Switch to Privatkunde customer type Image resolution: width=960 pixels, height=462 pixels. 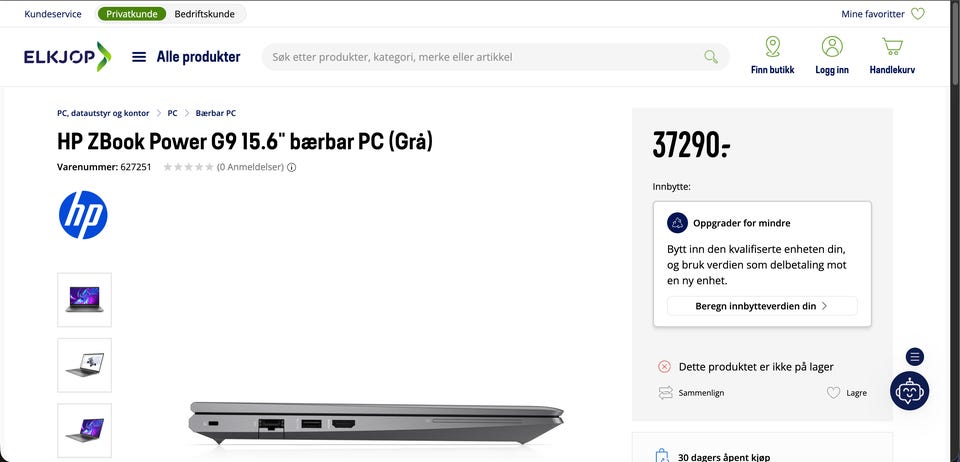click(x=131, y=13)
